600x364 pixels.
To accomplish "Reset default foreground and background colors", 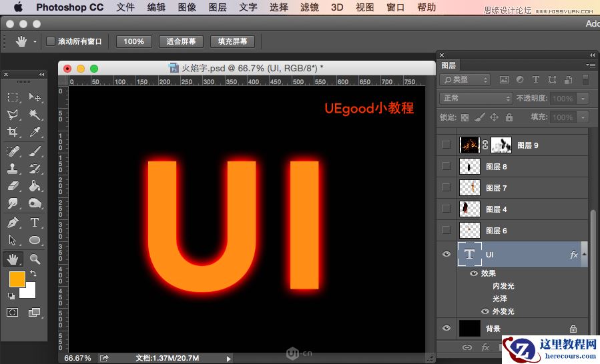I will 11,296.
